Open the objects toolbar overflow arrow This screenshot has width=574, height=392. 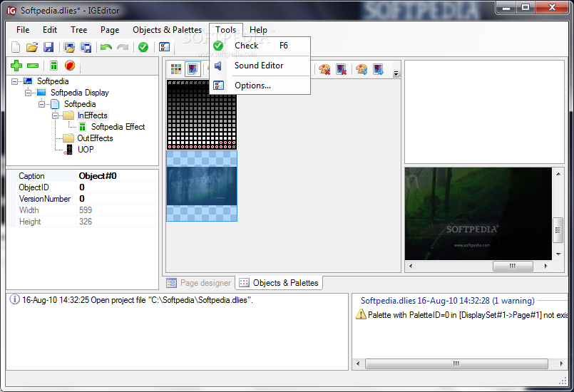tap(396, 73)
